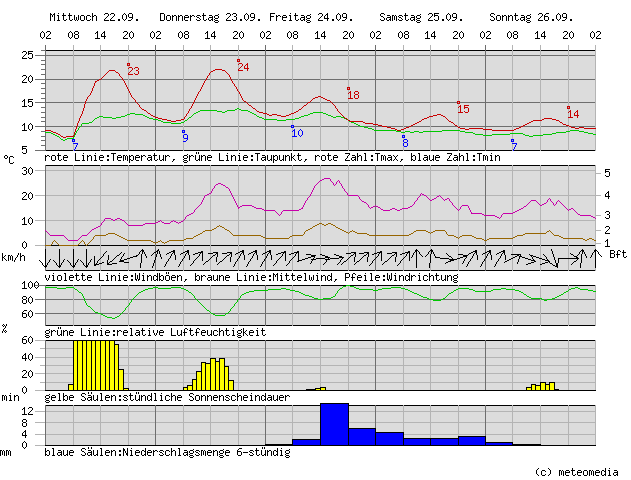Click the Mittwoch 22.09. day label
Viewport: 631px width, 480px height.
coord(94,18)
